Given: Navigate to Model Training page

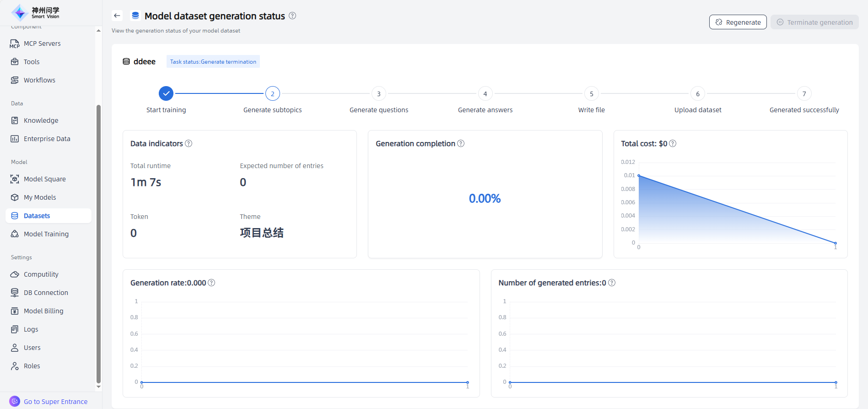Looking at the screenshot, I should point(46,234).
